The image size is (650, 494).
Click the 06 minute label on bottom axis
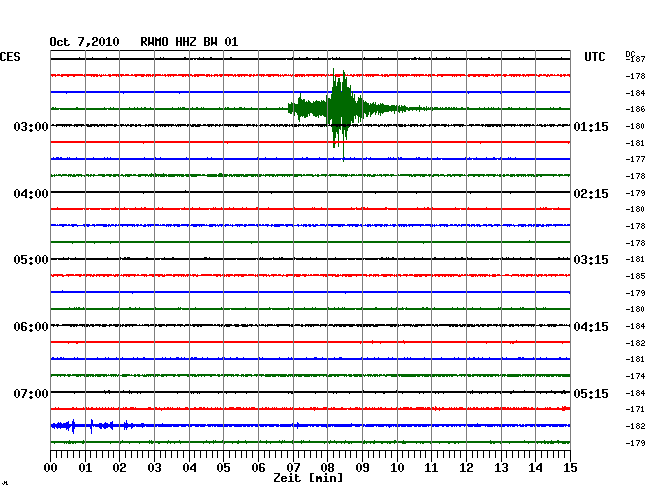pyautogui.click(x=258, y=467)
